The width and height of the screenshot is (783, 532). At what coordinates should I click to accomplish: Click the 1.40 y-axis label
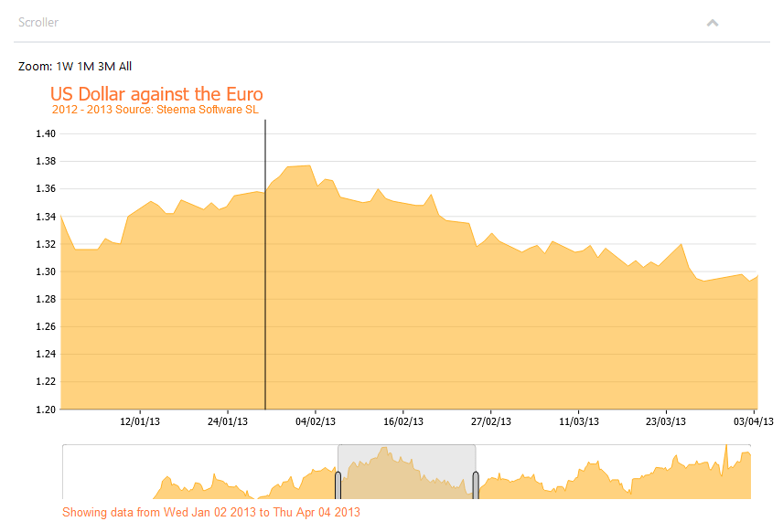(x=46, y=133)
